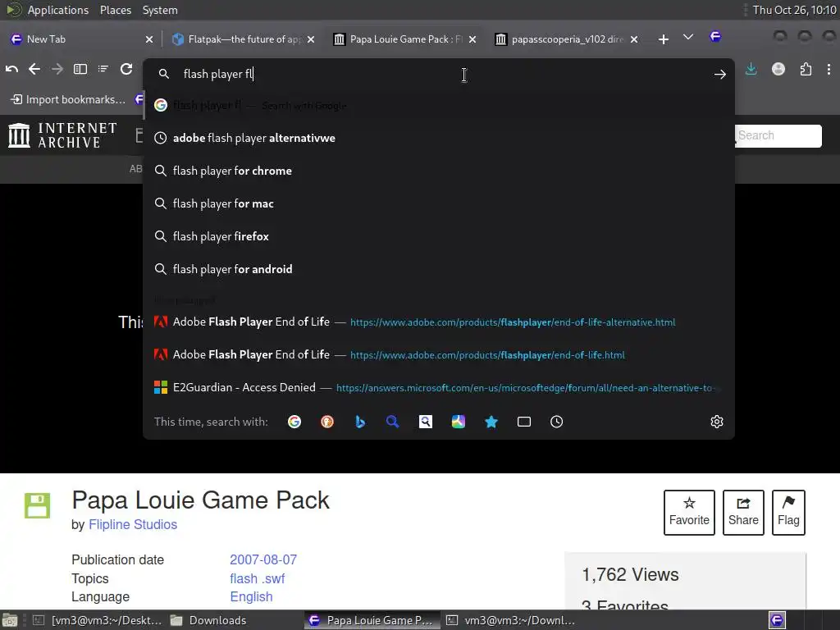Close the Papa Louie Game Pack tab
Screen dimensions: 840x630
(472, 39)
